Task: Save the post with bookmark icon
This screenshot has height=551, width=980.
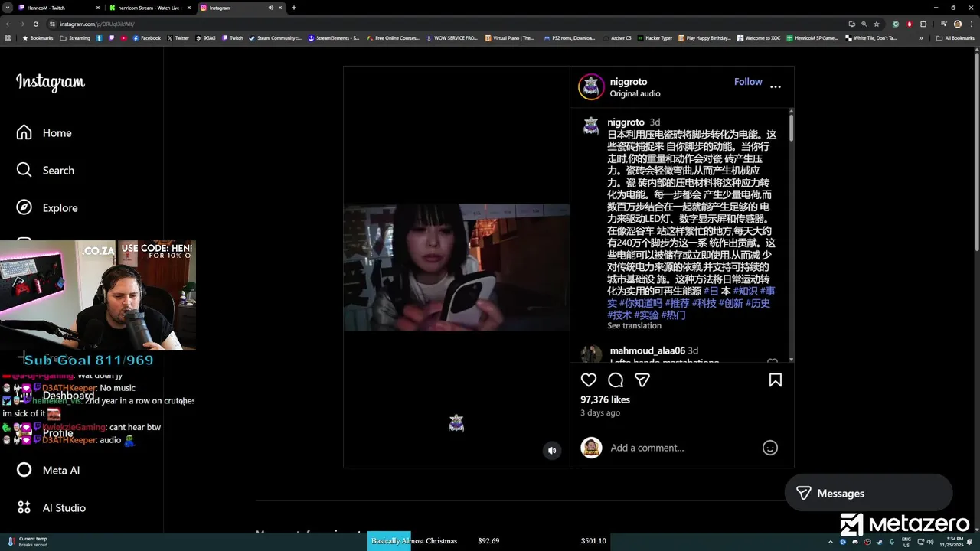Action: coord(776,380)
